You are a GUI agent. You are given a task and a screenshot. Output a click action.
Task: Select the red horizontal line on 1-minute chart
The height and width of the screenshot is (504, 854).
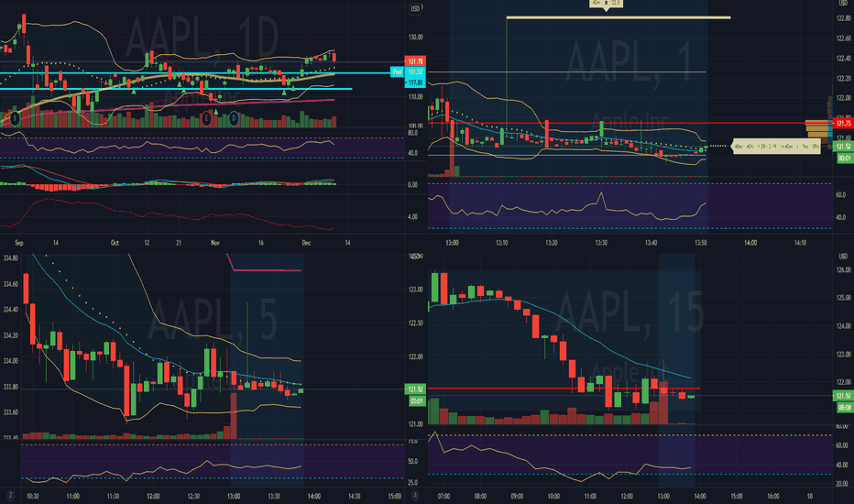tap(630, 123)
